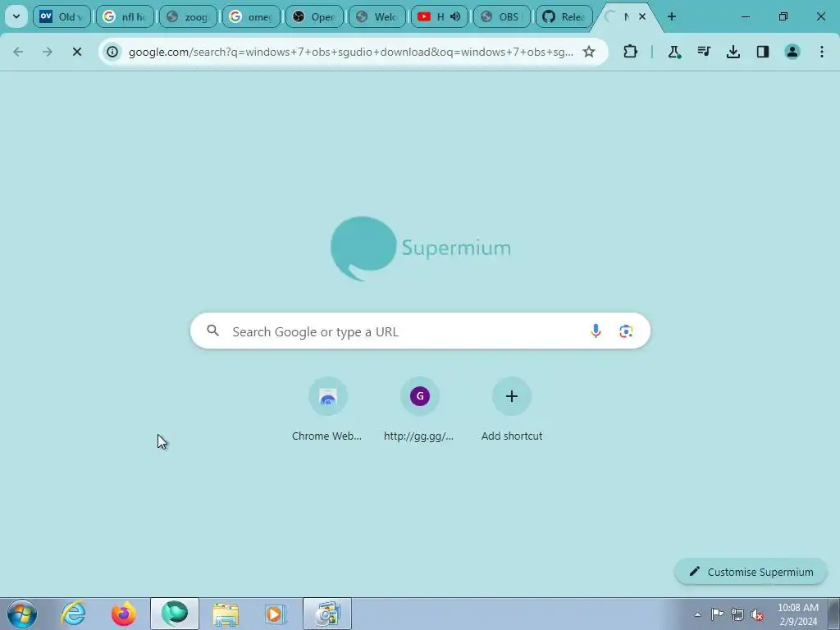Click the rightmost running taskbar application icon

click(327, 614)
